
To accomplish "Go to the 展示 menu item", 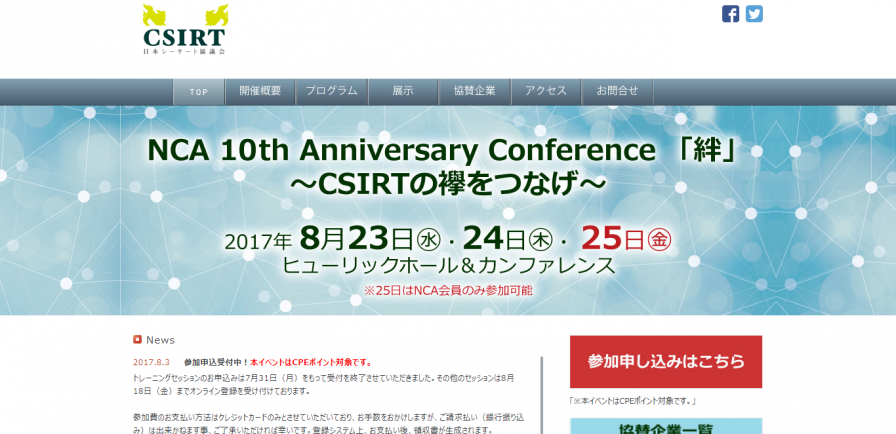I will tap(403, 92).
